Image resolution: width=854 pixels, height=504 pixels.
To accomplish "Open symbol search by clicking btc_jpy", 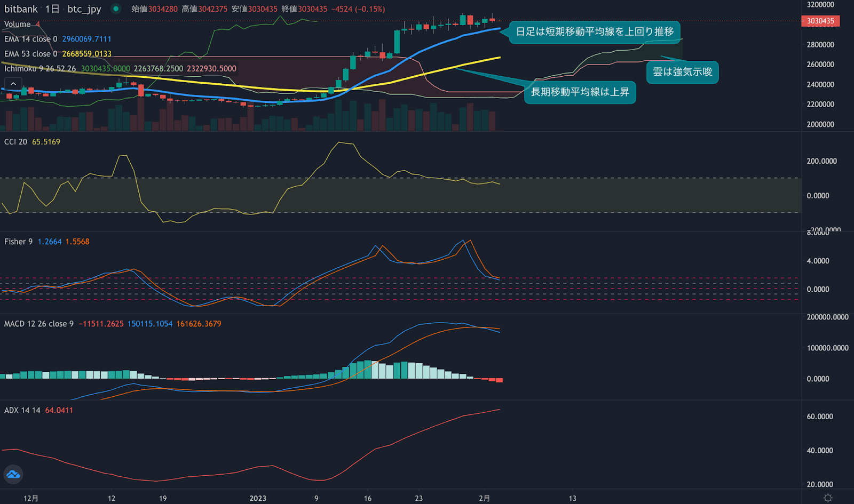I will pyautogui.click(x=85, y=9).
